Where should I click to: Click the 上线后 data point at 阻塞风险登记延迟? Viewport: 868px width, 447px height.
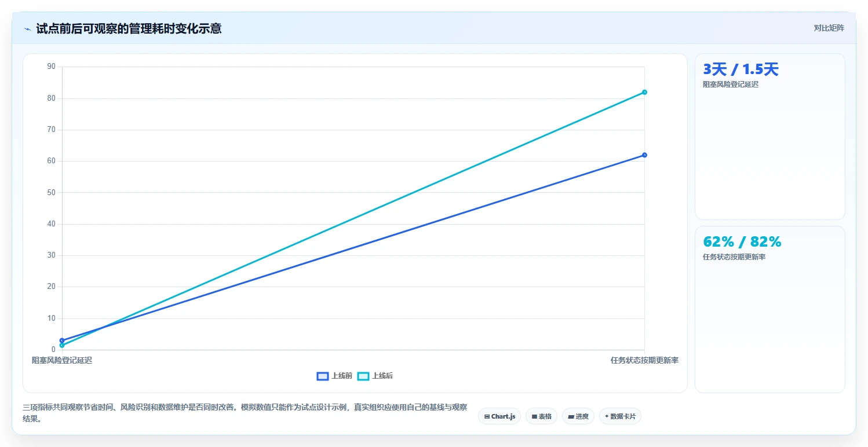pos(62,345)
